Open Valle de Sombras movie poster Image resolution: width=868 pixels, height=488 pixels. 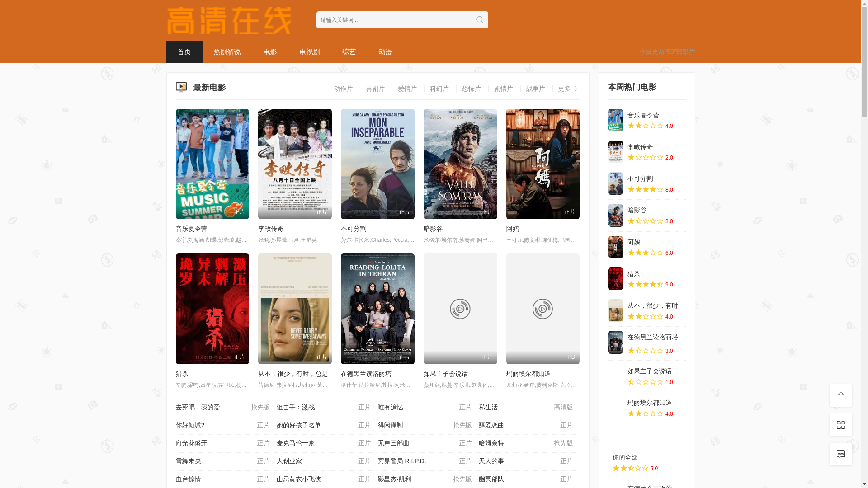click(460, 164)
